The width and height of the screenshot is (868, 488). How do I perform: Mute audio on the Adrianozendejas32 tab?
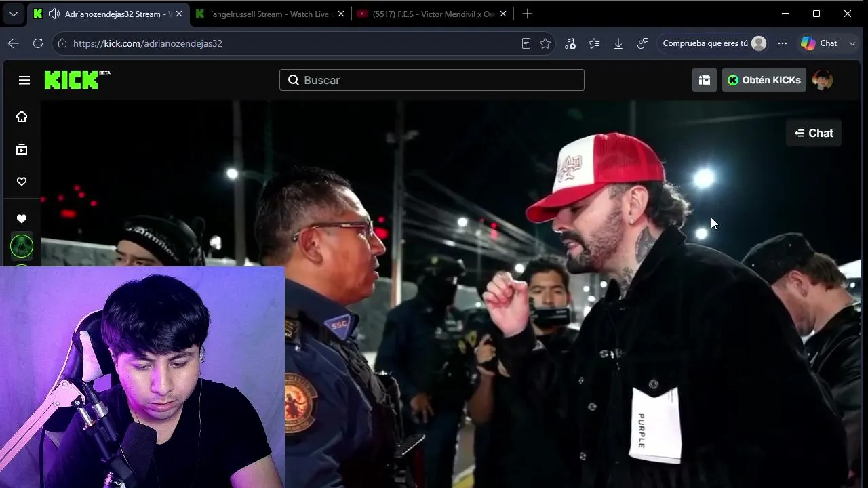[54, 14]
